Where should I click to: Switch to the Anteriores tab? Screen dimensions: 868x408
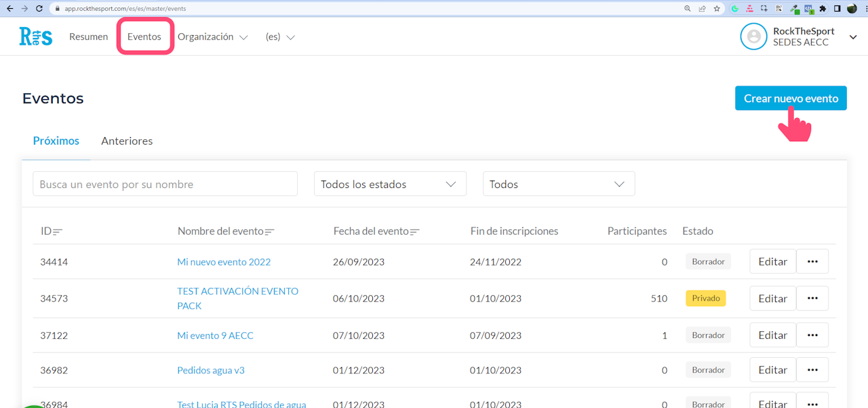coord(127,141)
